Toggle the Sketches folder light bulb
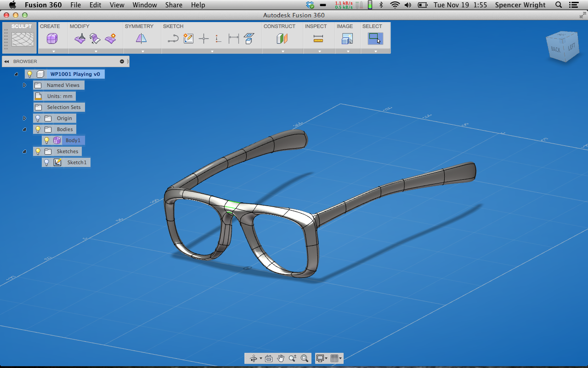 coord(38,151)
